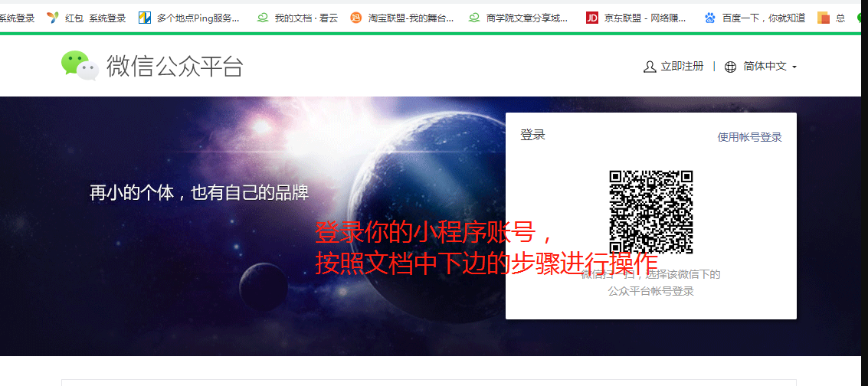The image size is (868, 386).
Task: Click the login QR code image
Action: click(x=651, y=212)
